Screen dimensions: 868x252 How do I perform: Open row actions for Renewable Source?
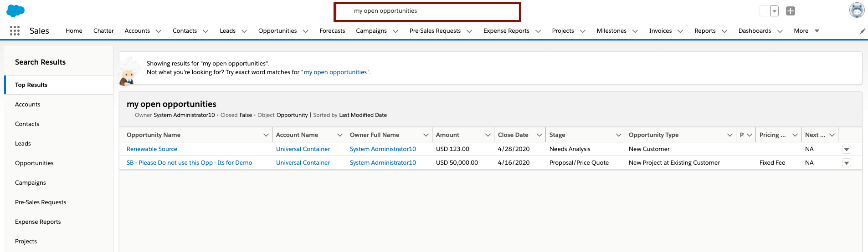(847, 149)
